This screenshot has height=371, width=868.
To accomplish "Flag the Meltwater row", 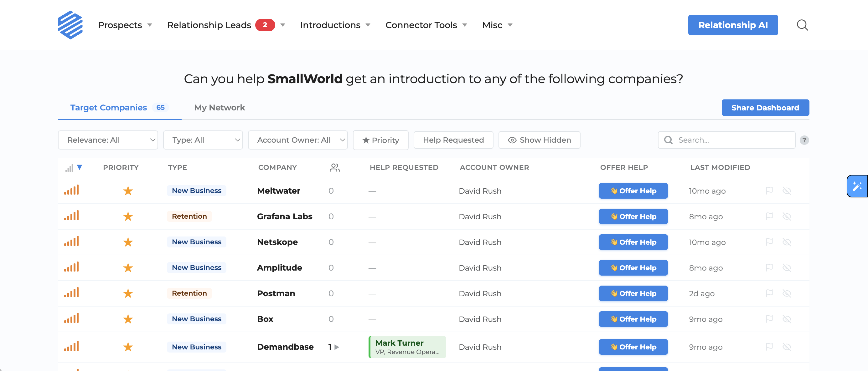I will click(769, 191).
